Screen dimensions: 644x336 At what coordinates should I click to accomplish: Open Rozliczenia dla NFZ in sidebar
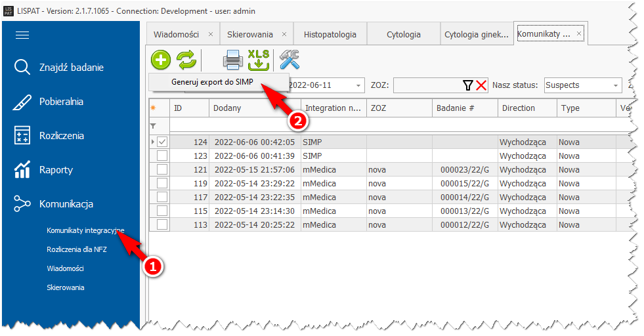[77, 249]
